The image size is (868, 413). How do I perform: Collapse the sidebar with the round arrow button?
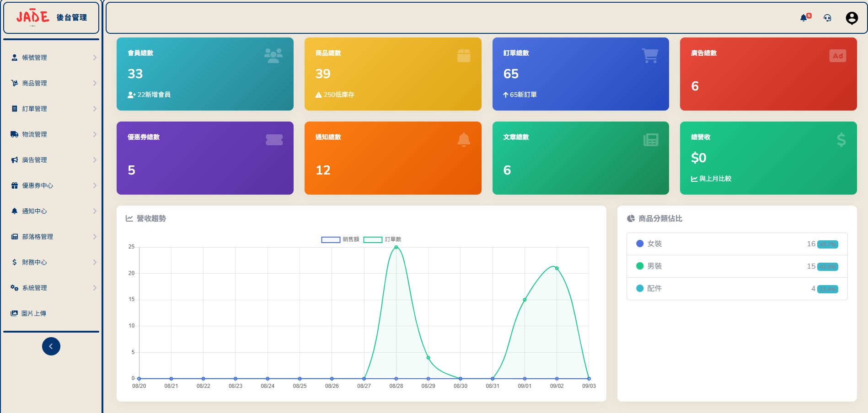[x=51, y=346]
